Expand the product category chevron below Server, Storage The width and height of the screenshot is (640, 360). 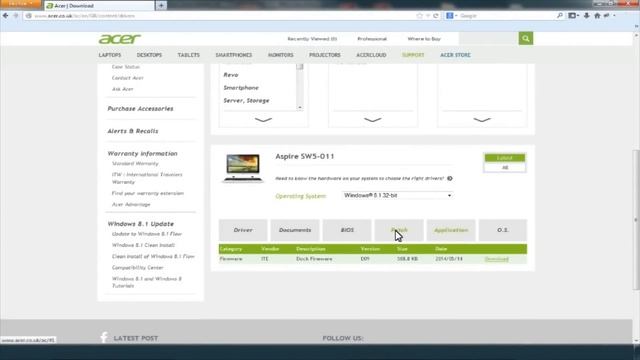(263, 120)
